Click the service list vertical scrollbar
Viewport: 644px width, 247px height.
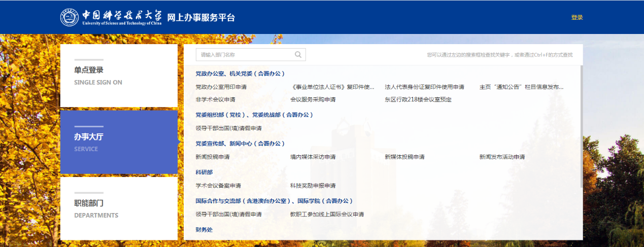click(581, 127)
